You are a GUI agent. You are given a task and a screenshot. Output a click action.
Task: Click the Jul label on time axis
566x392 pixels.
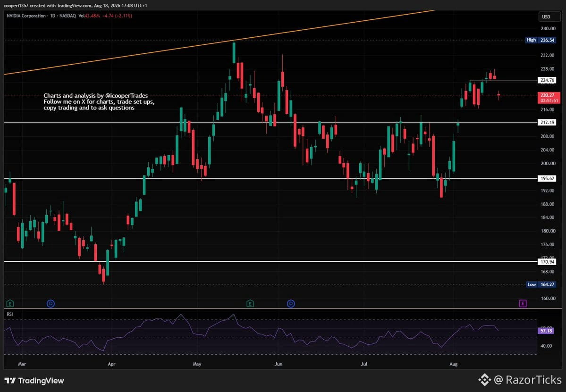[364, 364]
